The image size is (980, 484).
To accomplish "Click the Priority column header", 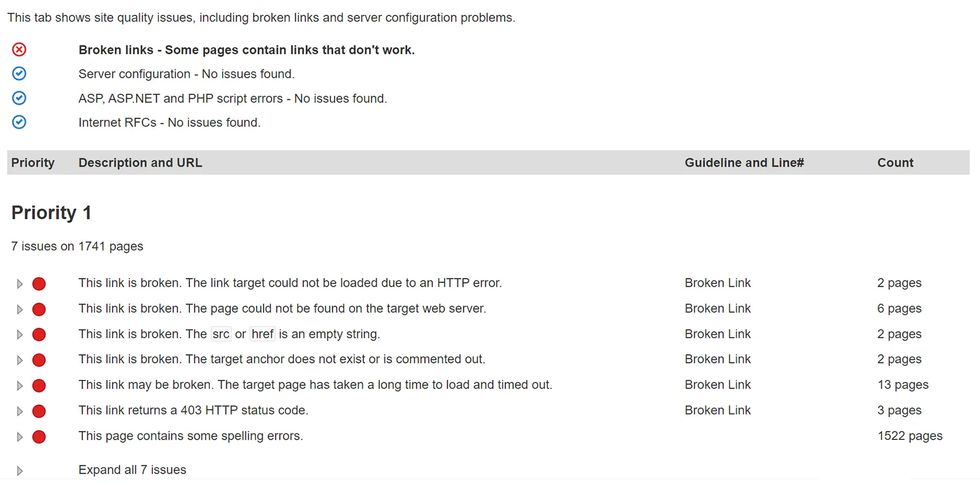I will 33,162.
